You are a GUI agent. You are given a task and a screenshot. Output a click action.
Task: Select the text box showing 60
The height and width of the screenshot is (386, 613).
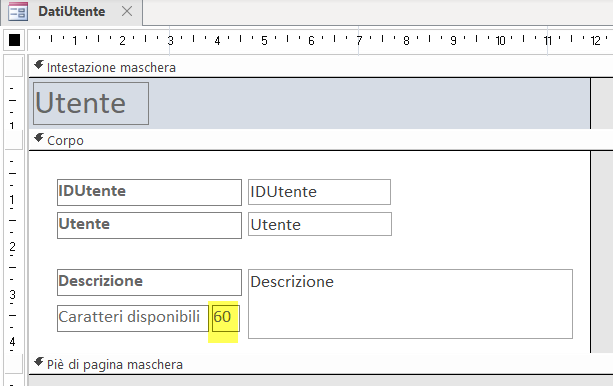pos(226,318)
